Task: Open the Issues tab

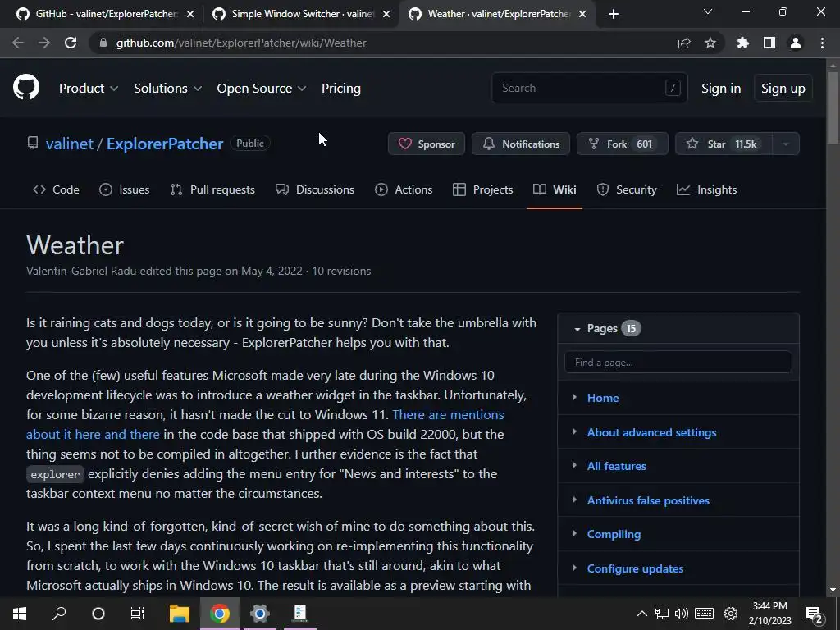Action: (x=125, y=189)
